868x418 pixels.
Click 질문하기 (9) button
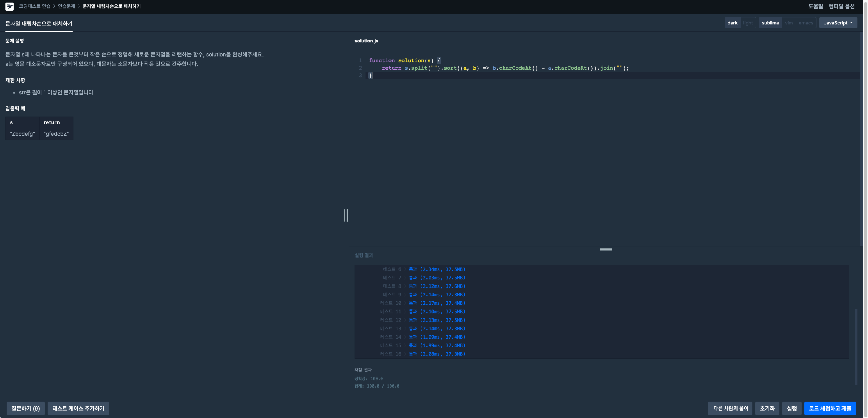click(x=26, y=408)
